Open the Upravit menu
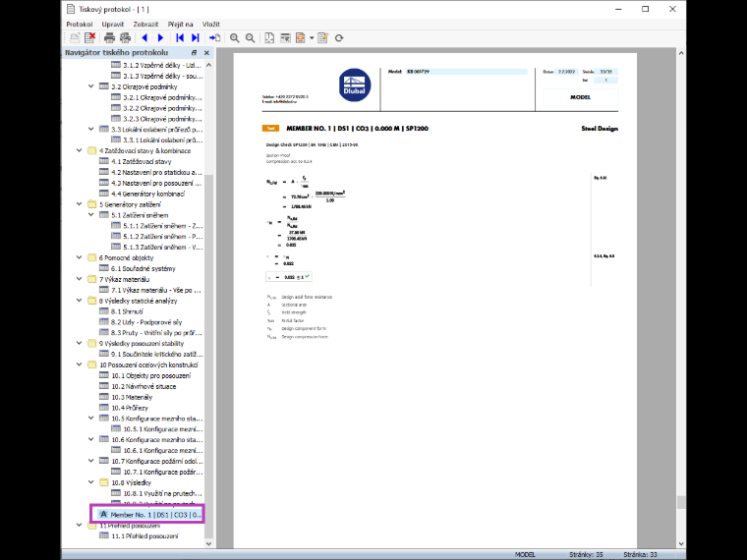This screenshot has width=747, height=560. [x=113, y=25]
